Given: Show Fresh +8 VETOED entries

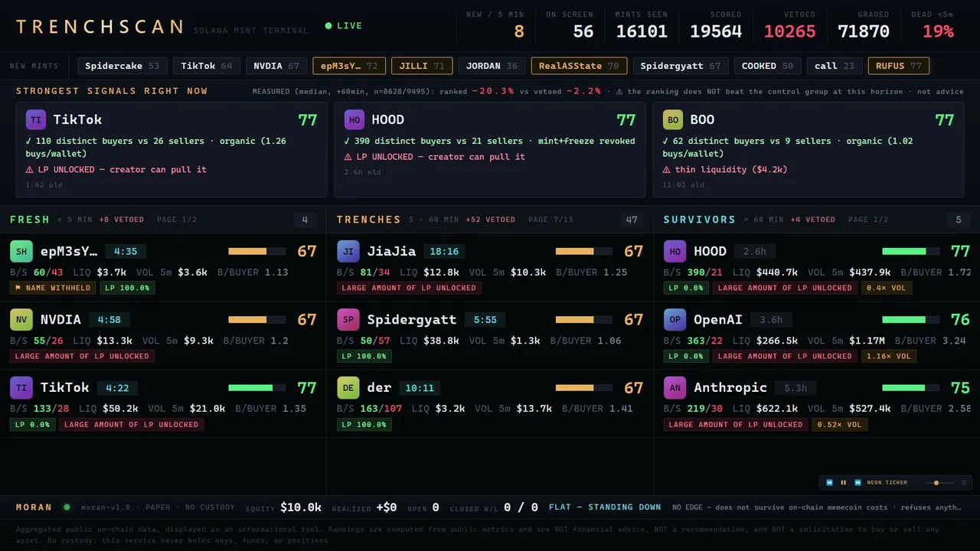Looking at the screenshot, I should [122, 220].
